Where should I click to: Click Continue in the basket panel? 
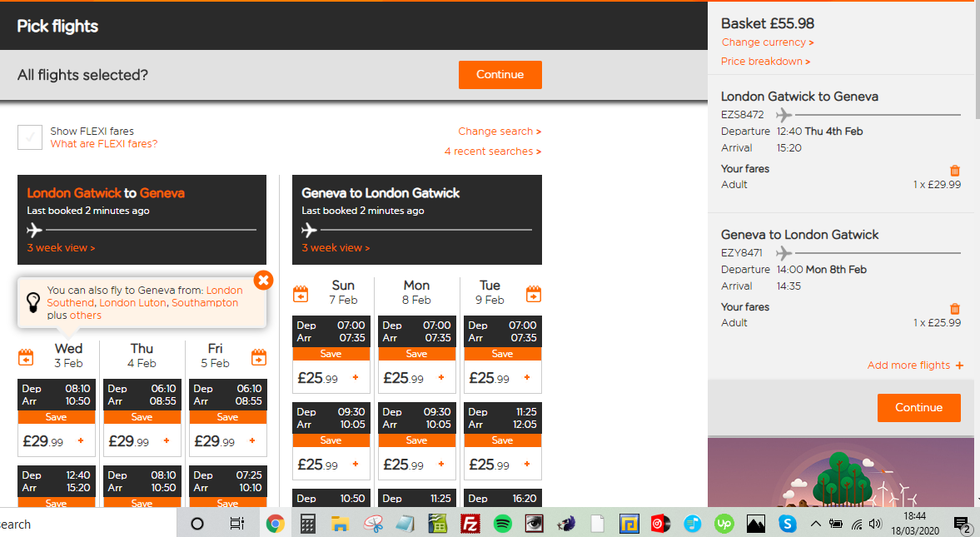(918, 408)
